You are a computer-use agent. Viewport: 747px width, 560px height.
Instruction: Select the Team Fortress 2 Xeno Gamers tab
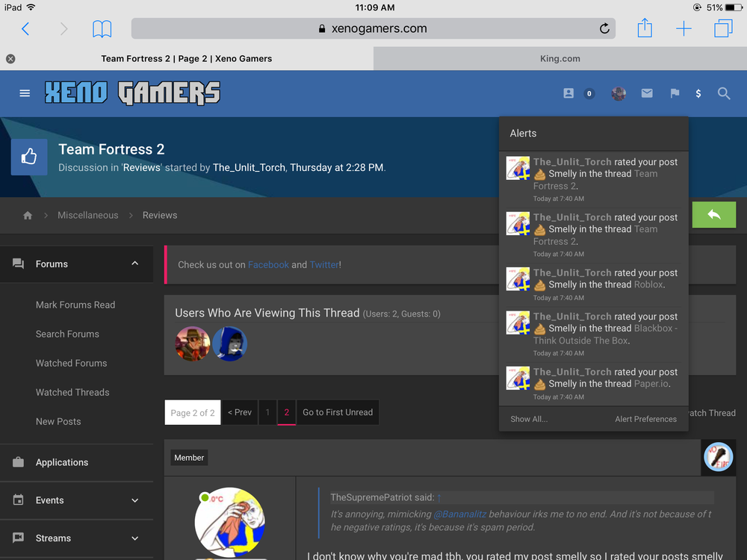(186, 58)
